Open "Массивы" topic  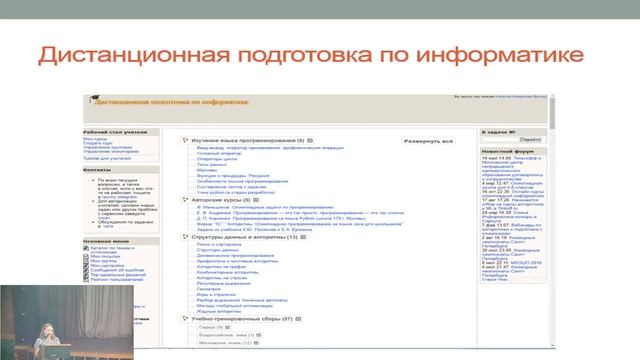click(207, 170)
